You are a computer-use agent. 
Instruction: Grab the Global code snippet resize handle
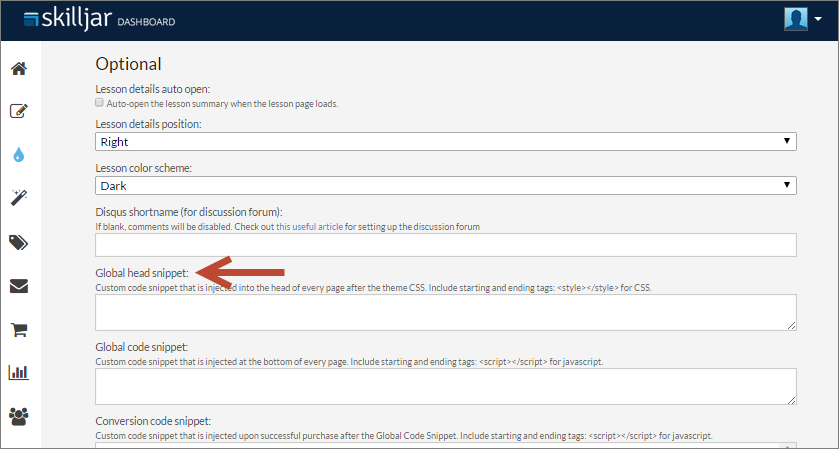pyautogui.click(x=791, y=399)
